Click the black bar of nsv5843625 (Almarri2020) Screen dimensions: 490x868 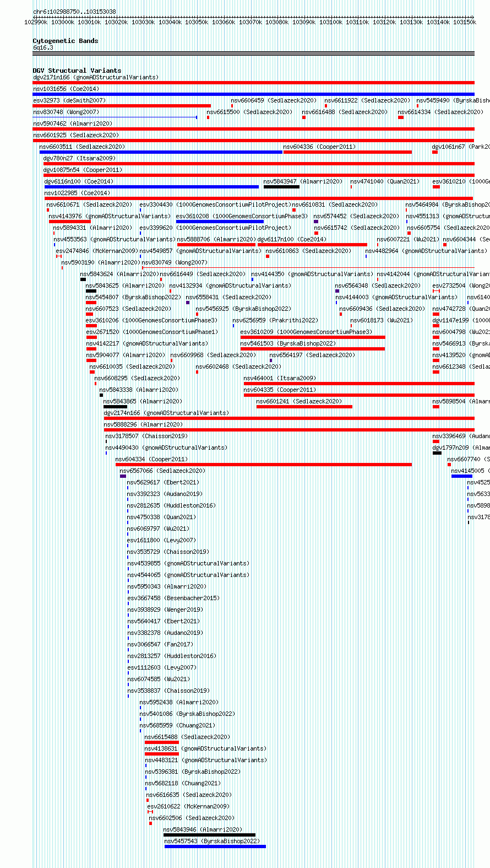coord(91,291)
